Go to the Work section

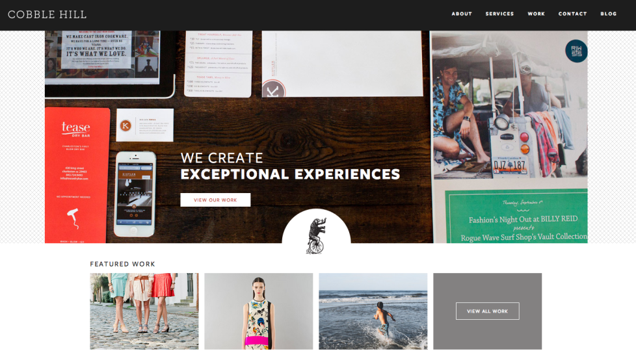(x=536, y=14)
